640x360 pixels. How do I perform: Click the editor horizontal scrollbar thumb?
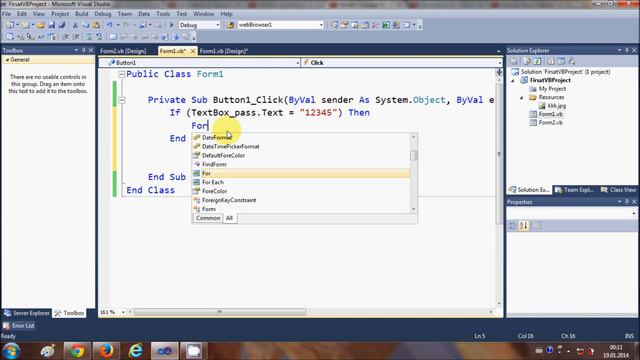220,312
